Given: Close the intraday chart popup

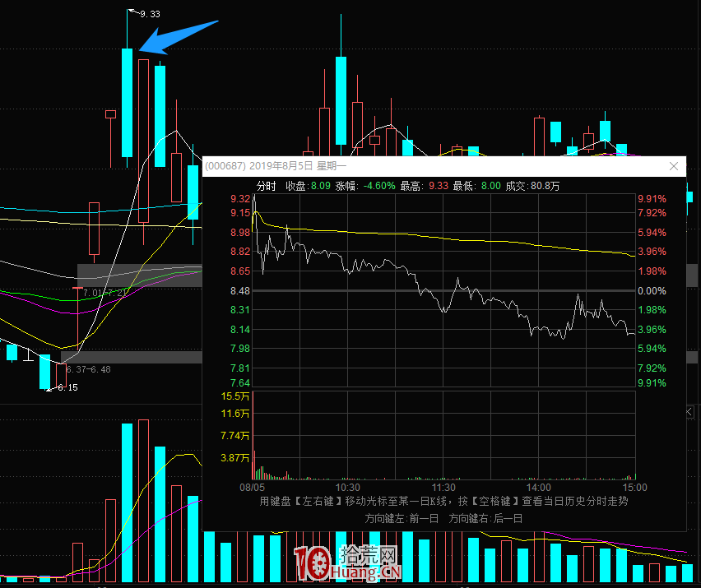Looking at the screenshot, I should click(674, 166).
